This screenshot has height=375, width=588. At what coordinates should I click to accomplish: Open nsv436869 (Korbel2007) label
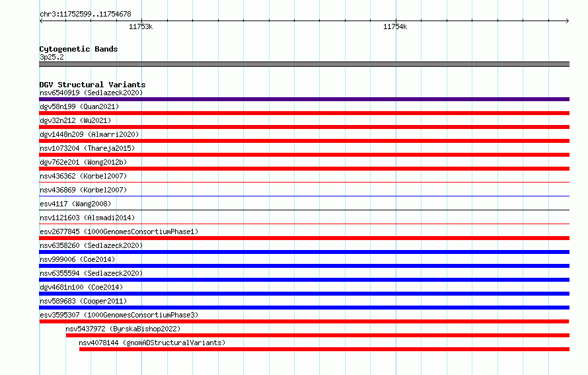pos(83,190)
